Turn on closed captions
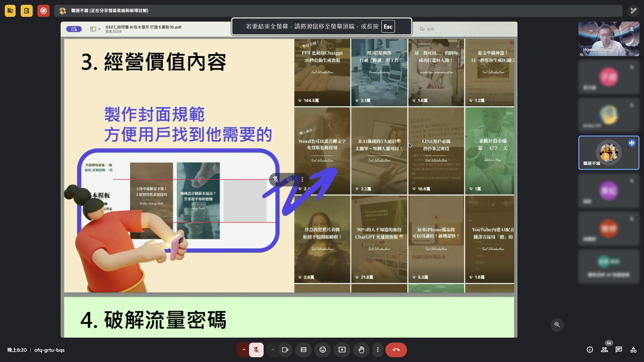Image resolution: width=644 pixels, height=362 pixels. pyautogui.click(x=303, y=350)
